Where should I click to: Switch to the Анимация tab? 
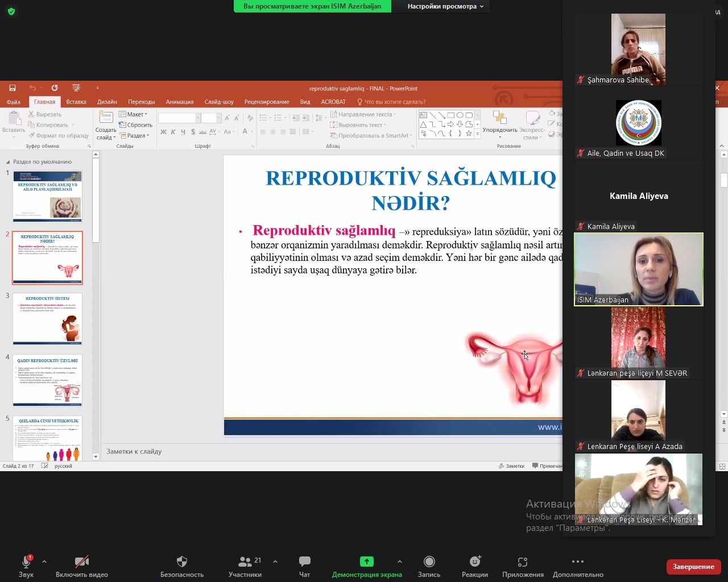click(x=180, y=102)
